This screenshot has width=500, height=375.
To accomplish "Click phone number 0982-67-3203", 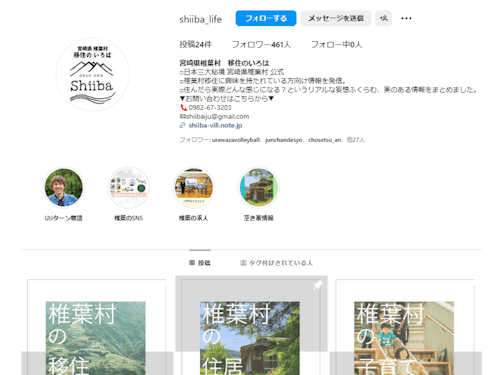I will coord(210,107).
